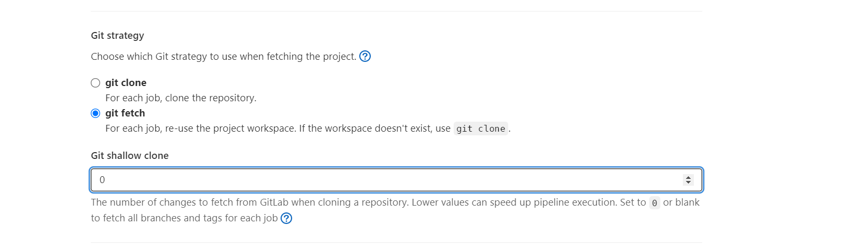
Task: Place cursor after the 0 value in field
Action: [x=106, y=180]
